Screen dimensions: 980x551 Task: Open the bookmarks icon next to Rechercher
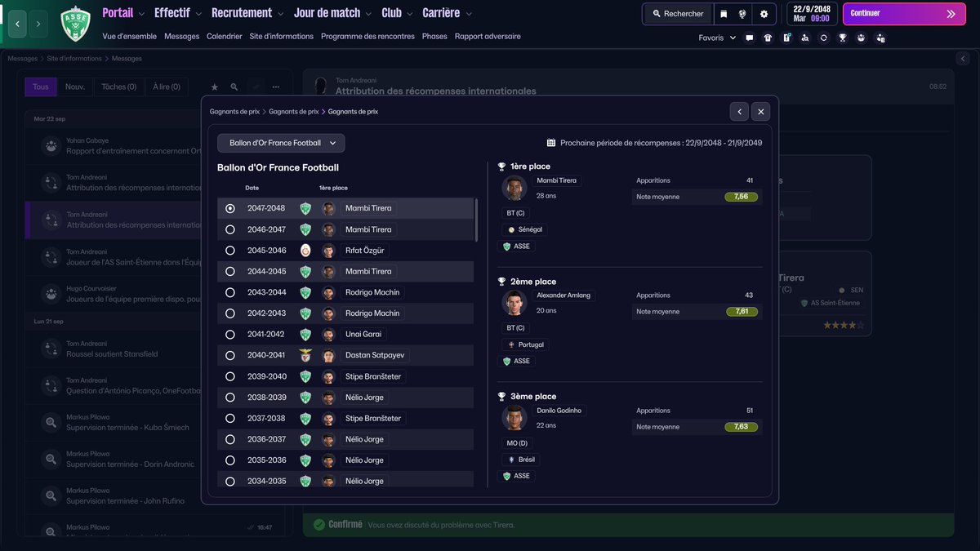coord(724,14)
